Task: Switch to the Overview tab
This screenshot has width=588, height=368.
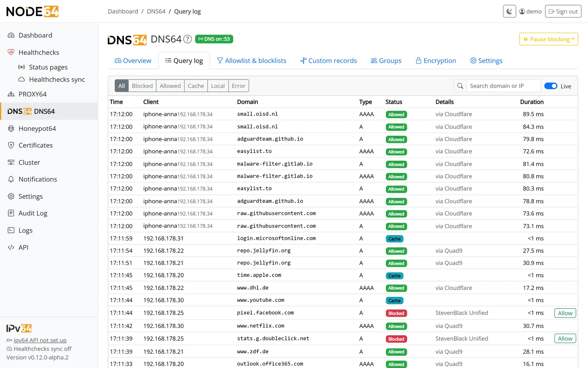Action: 133,61
